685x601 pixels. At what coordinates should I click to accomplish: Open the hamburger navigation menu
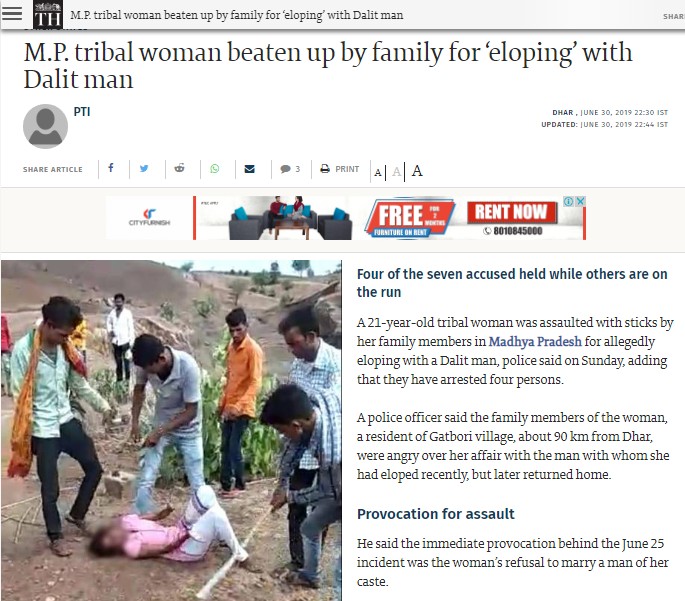pyautogui.click(x=12, y=14)
